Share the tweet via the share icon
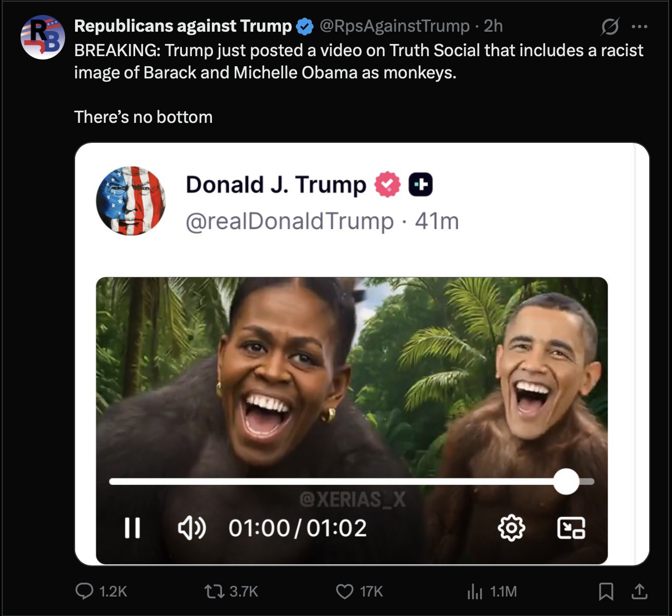672x616 pixels. (640, 591)
